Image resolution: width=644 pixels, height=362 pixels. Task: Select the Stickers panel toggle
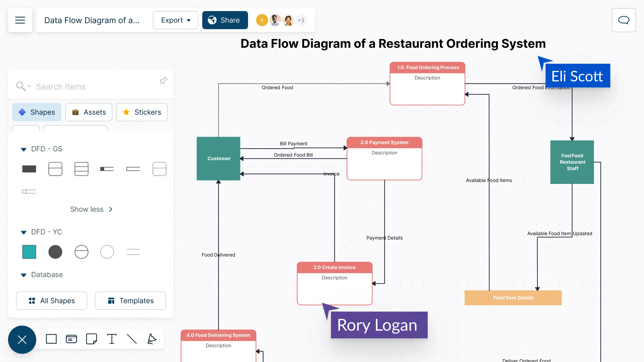tap(142, 112)
